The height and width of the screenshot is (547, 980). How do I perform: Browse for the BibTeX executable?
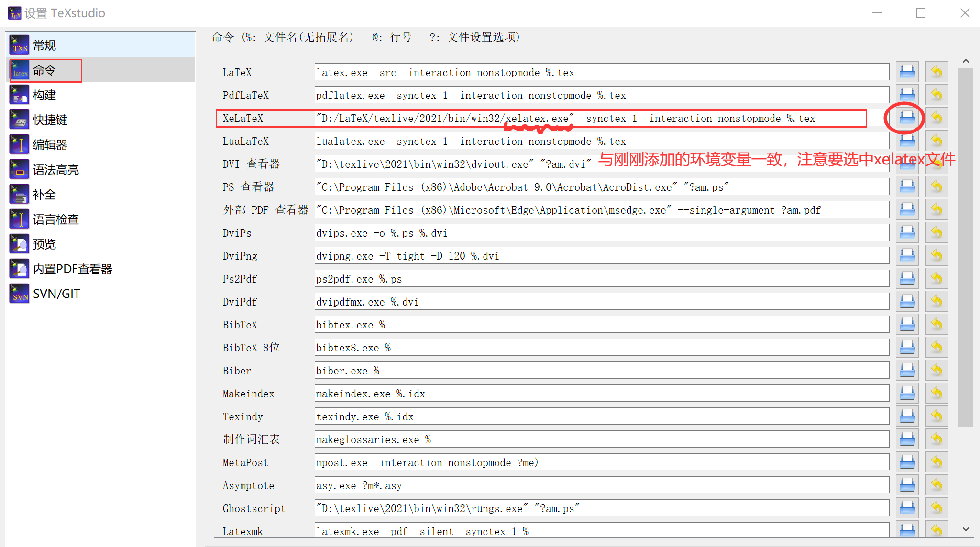907,324
